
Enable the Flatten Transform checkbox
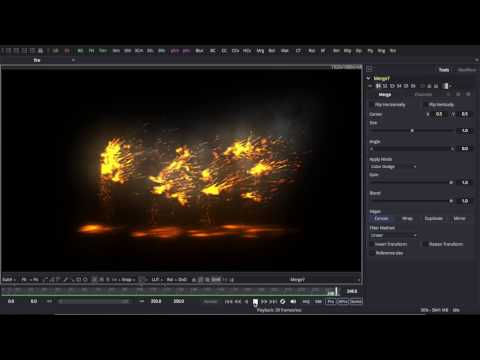(x=425, y=244)
